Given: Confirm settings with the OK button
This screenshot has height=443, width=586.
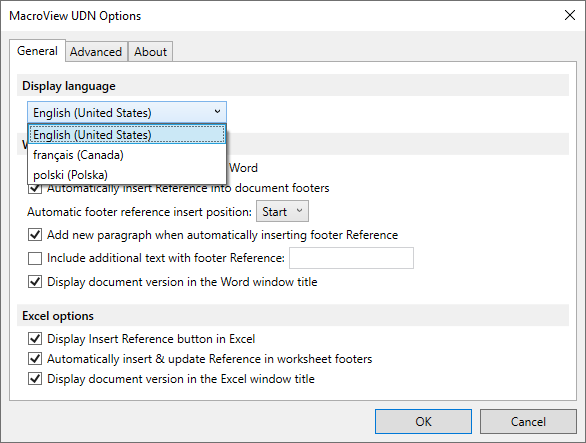Looking at the screenshot, I should (423, 422).
